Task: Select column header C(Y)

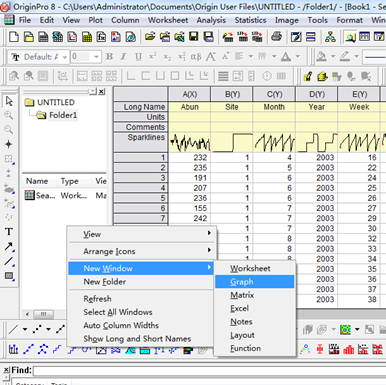Action: click(x=274, y=94)
